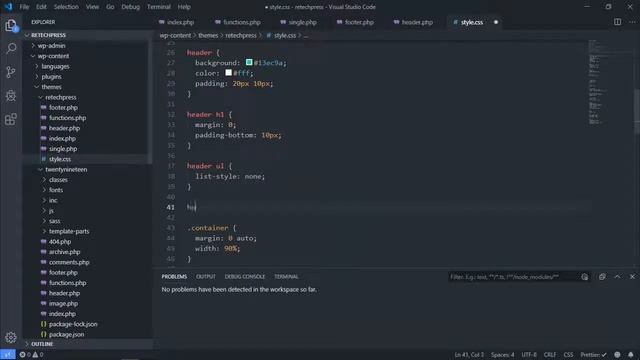This screenshot has height=360, width=640.
Task: Click the unsaved dot on style.css tab
Action: 496,22
